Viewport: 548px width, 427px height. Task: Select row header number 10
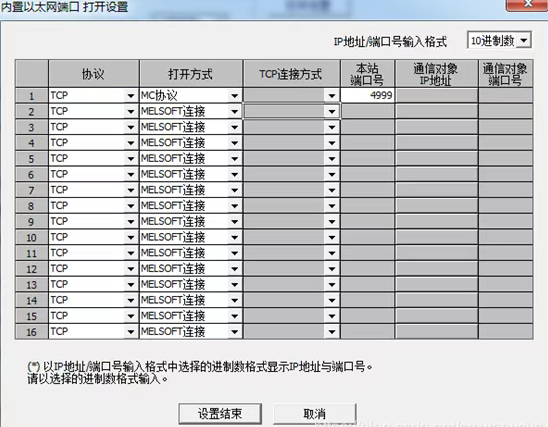click(x=31, y=238)
